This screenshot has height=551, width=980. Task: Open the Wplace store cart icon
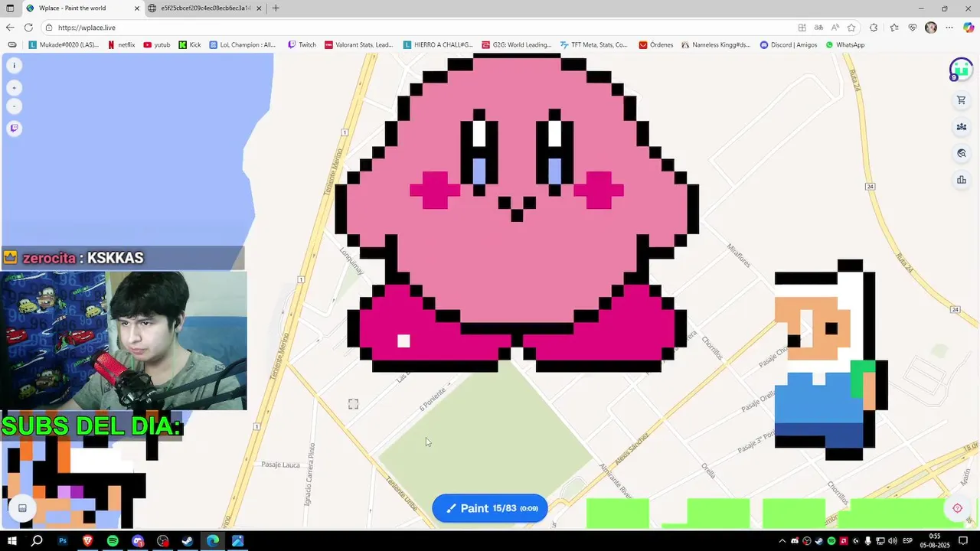962,100
